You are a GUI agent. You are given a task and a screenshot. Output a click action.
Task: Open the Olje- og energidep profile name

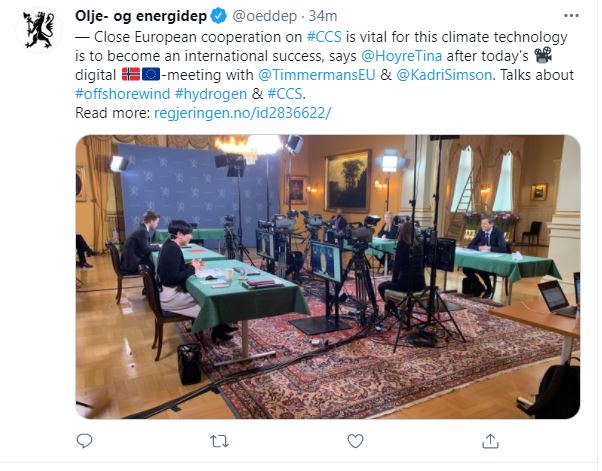(x=141, y=16)
